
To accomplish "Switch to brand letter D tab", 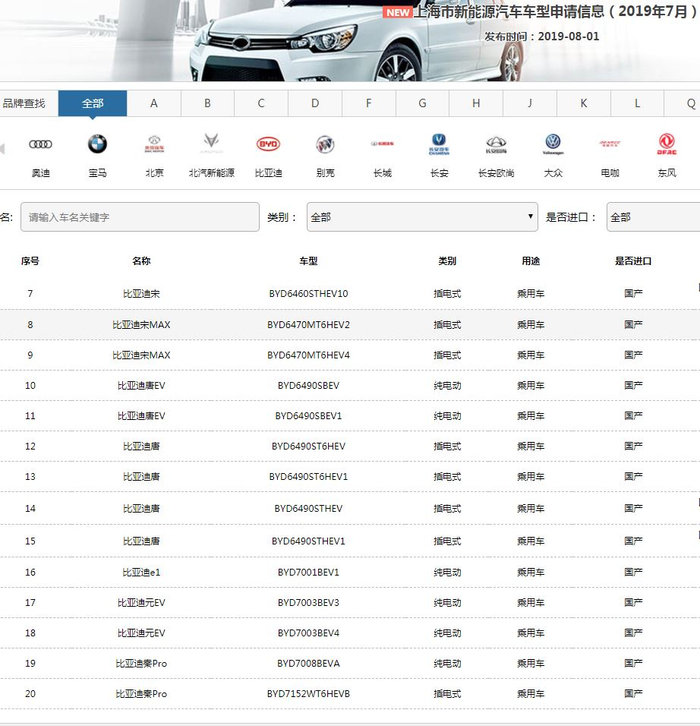I will point(315,103).
